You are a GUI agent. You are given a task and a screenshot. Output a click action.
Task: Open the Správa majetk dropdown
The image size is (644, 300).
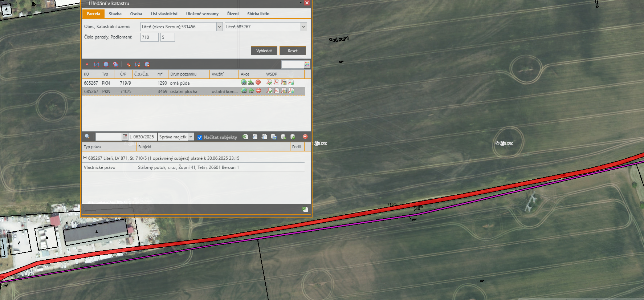[x=191, y=137]
